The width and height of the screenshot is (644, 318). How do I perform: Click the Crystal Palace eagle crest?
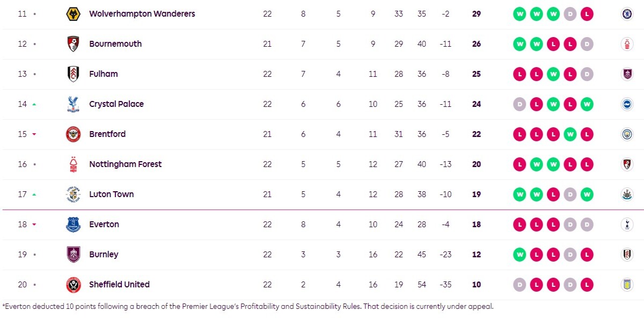[73, 104]
